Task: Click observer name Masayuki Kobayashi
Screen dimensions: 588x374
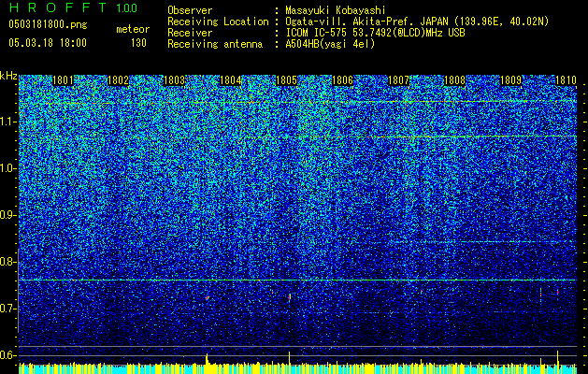Action: click(x=336, y=10)
